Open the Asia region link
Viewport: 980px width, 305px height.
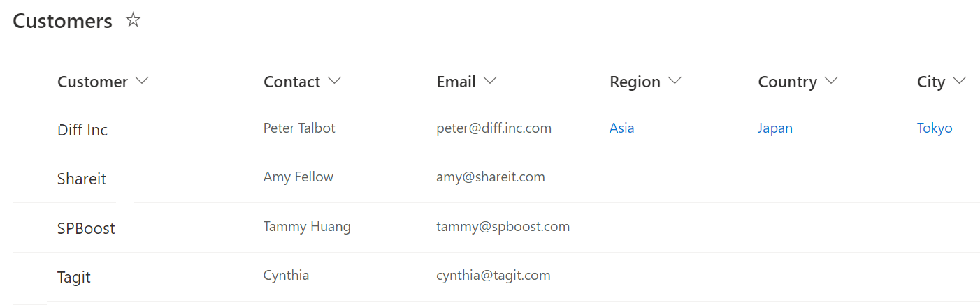(x=621, y=128)
